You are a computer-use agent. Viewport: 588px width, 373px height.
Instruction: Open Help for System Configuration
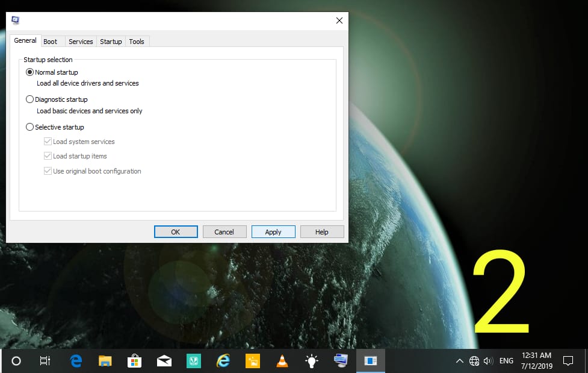pyautogui.click(x=322, y=232)
